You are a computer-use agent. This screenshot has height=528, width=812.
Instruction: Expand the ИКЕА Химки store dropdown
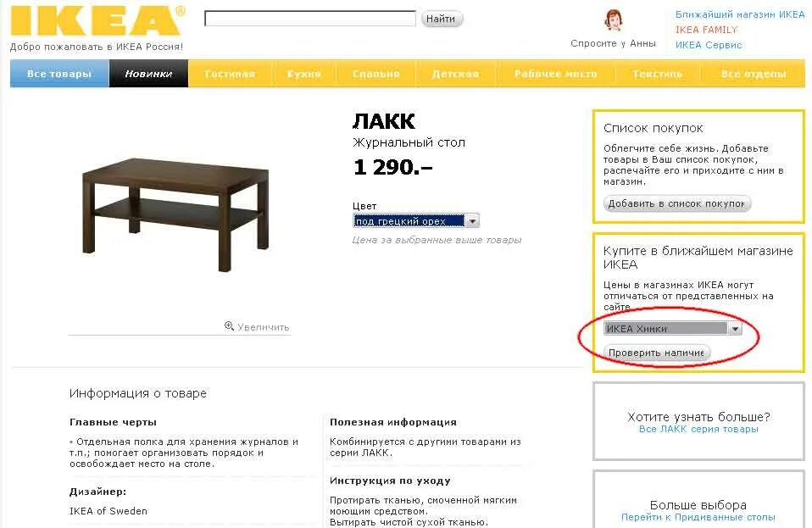coord(735,328)
